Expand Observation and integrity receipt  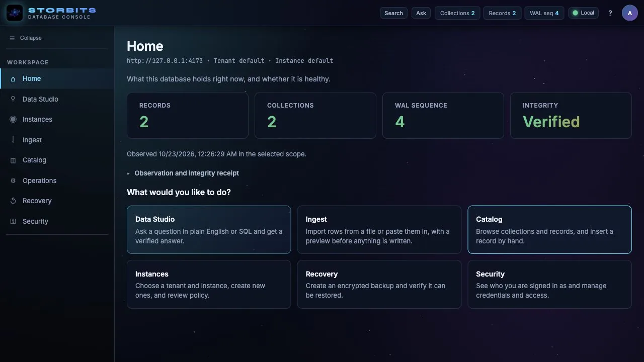coord(183,173)
